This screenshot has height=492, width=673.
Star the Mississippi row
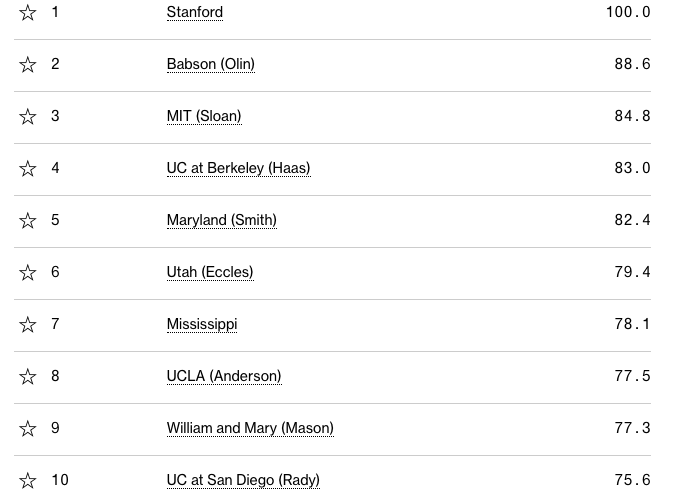(28, 325)
